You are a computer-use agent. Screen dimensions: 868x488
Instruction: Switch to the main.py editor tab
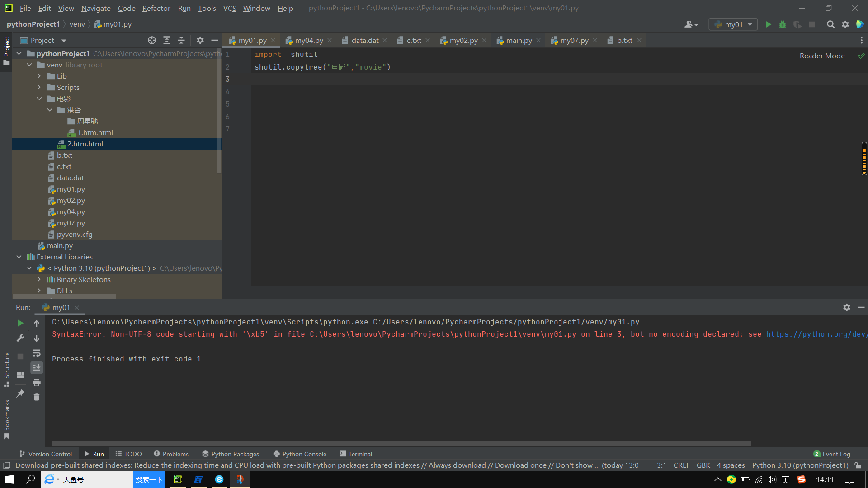point(519,40)
